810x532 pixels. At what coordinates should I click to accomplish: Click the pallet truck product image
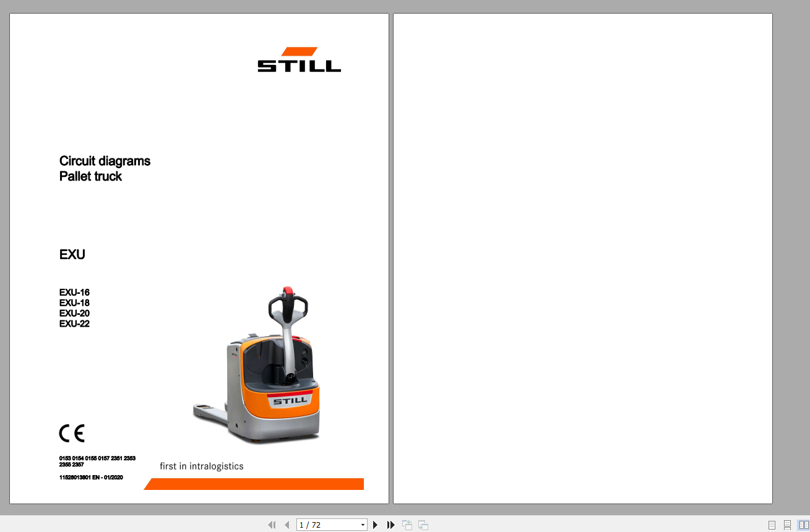(257, 365)
